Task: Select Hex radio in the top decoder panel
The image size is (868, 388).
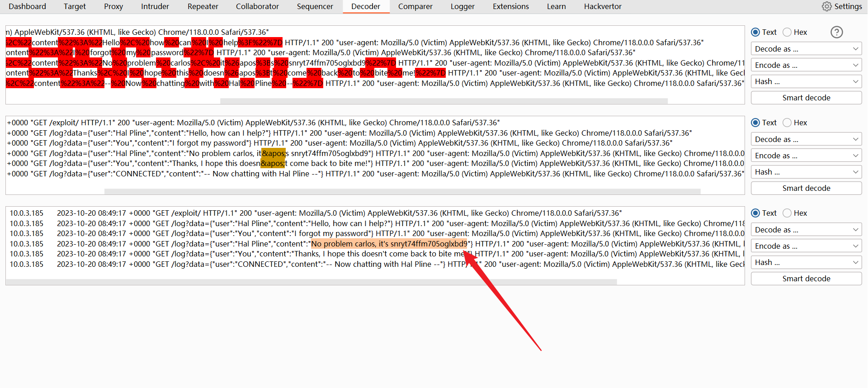Action: [x=787, y=32]
